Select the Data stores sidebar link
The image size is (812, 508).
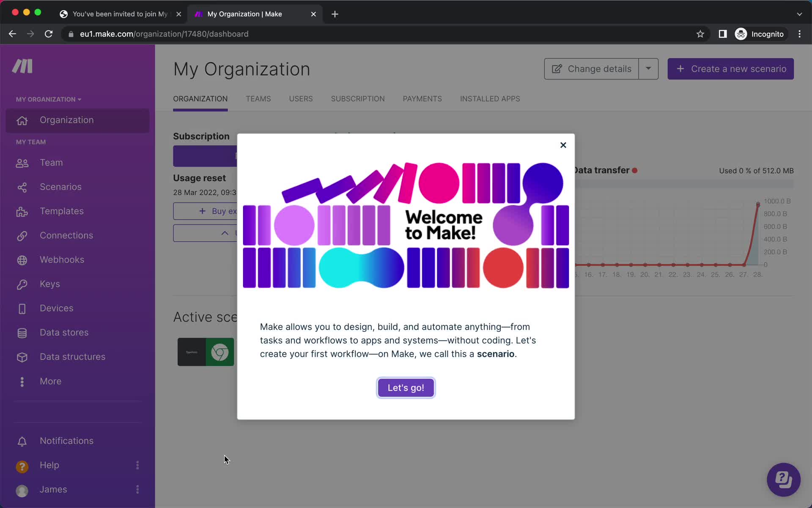tap(64, 332)
